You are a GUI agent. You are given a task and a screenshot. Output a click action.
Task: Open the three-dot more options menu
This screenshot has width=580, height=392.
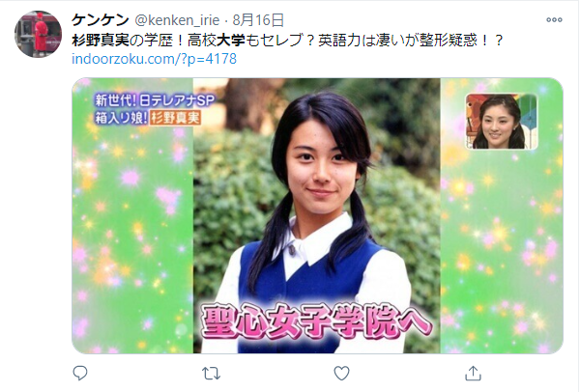554,20
